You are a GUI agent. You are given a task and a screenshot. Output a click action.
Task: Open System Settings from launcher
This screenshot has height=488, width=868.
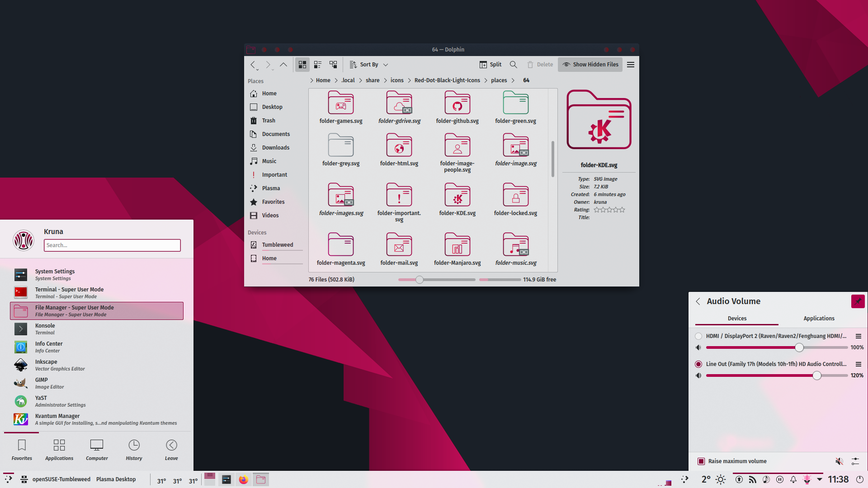(97, 275)
